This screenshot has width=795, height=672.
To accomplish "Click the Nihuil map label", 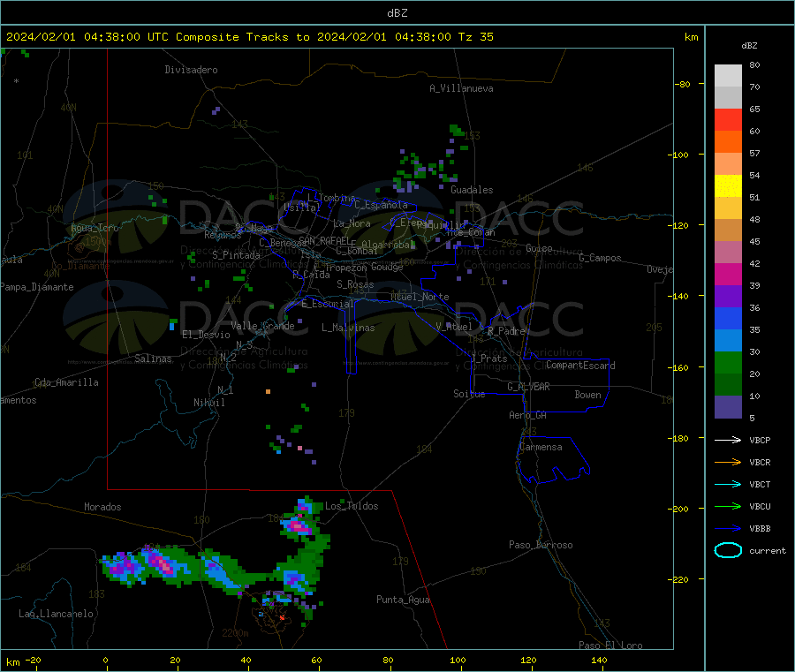I will click(x=209, y=403).
